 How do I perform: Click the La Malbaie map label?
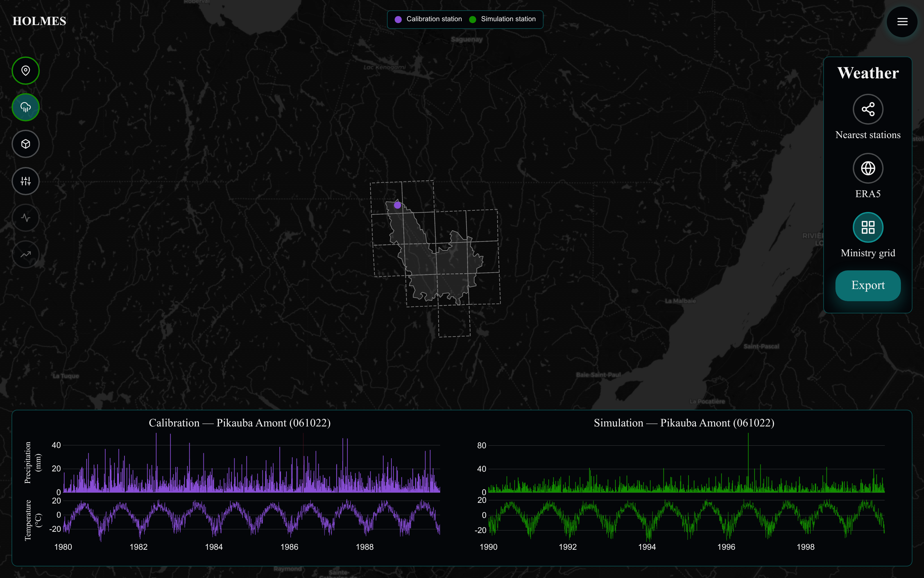coord(680,301)
